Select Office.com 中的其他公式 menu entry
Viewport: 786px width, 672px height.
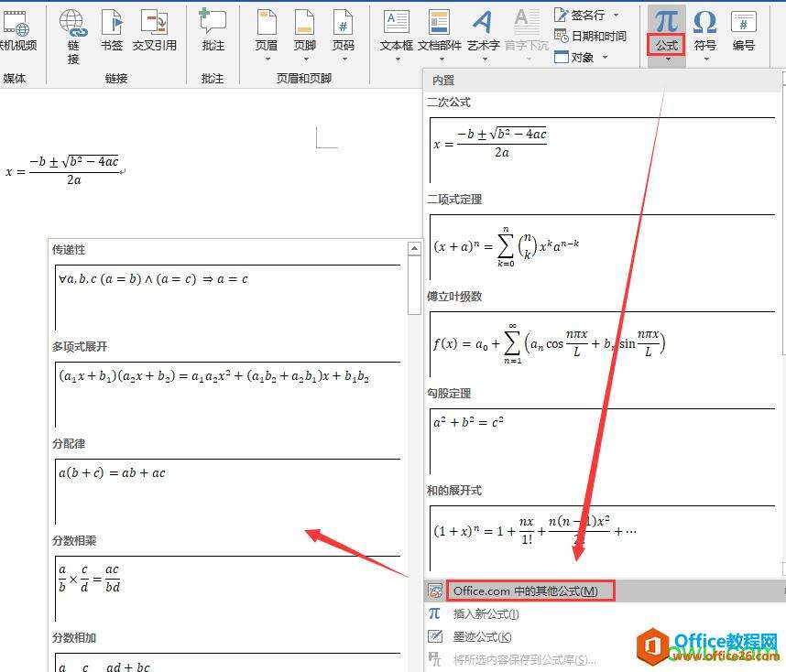click(x=529, y=590)
